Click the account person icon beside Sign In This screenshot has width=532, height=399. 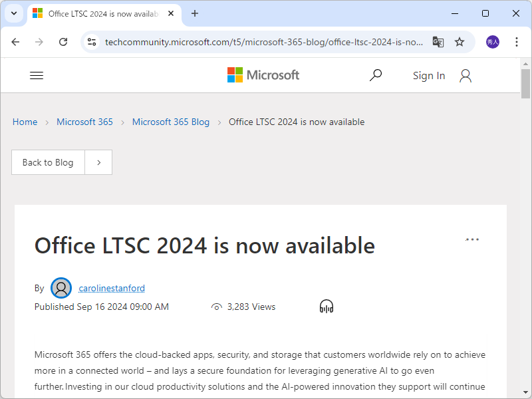click(x=465, y=75)
